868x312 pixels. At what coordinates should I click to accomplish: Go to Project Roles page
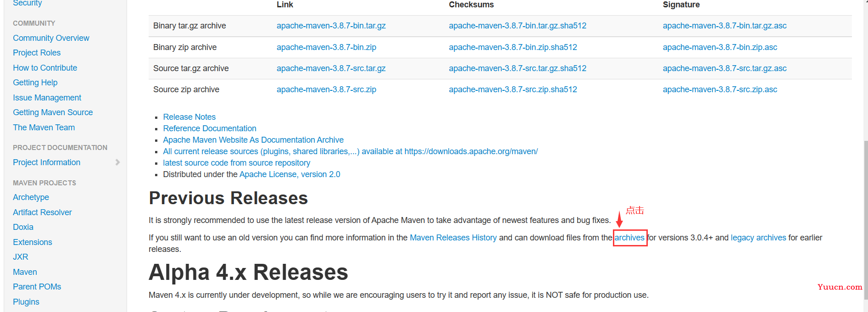[x=37, y=53]
